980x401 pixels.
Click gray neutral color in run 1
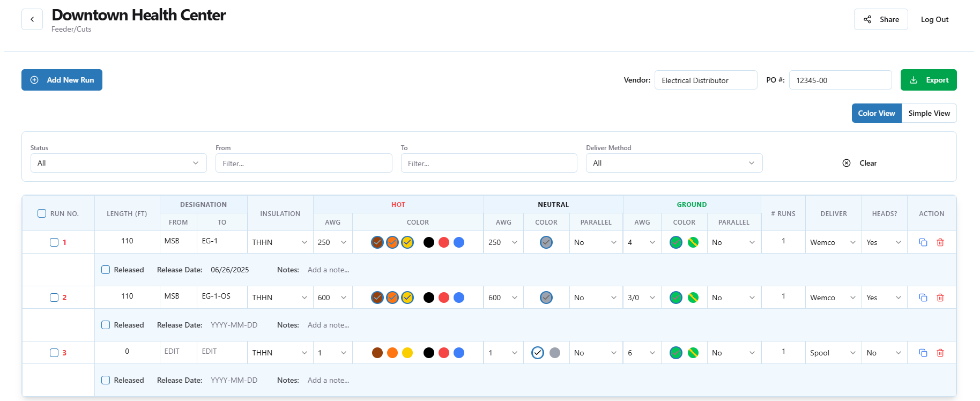546,242
